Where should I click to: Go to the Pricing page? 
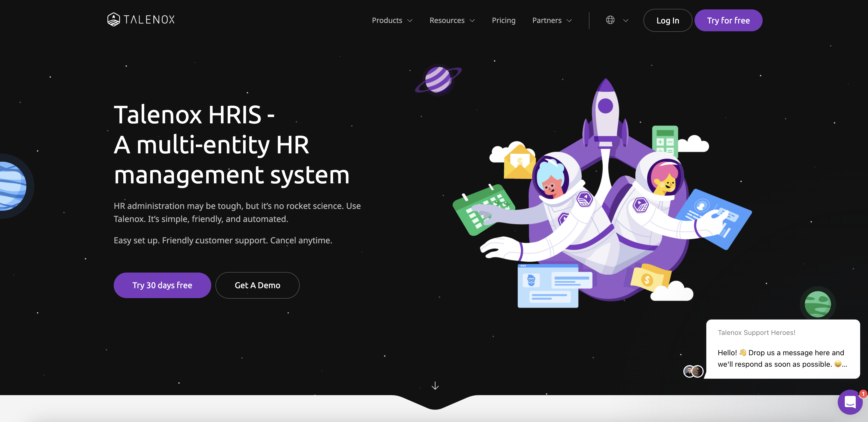click(x=503, y=20)
